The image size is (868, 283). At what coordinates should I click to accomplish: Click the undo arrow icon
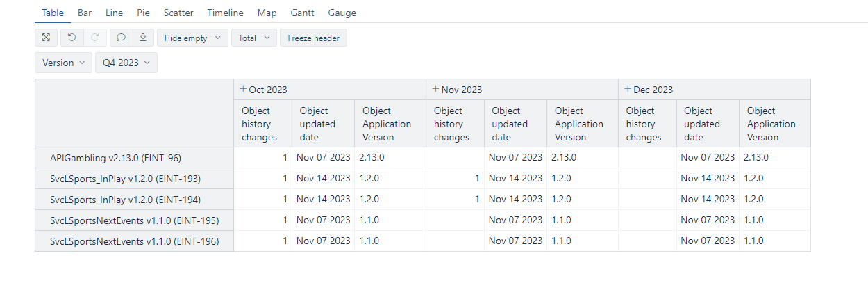click(x=72, y=38)
